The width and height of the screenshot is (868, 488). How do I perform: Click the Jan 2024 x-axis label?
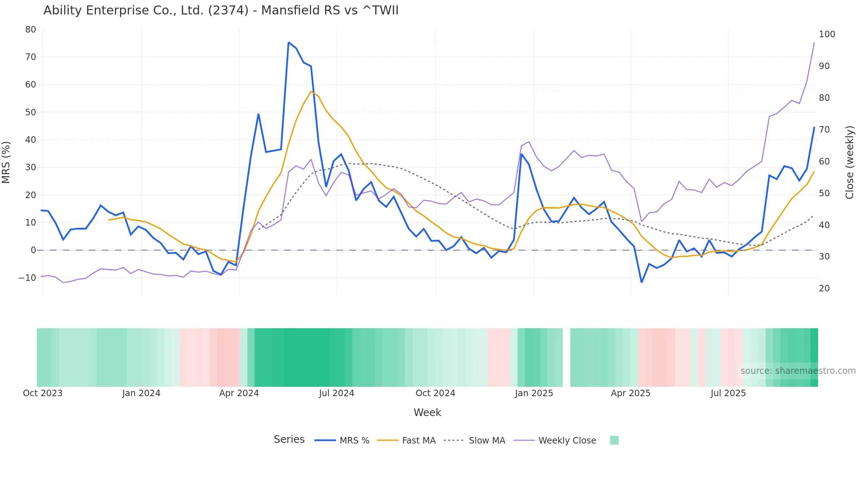pos(141,393)
